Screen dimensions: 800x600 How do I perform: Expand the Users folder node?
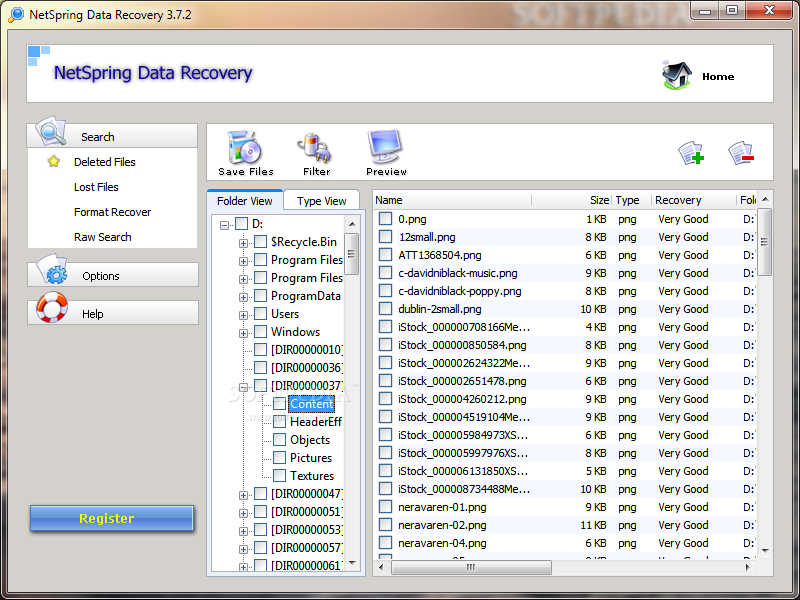243,315
